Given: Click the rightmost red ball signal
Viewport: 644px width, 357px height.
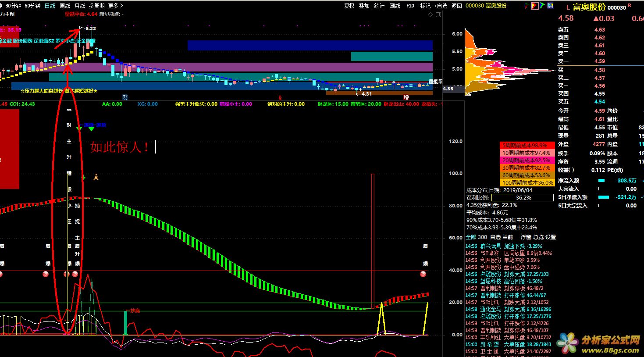Looking at the screenshot, I should click(423, 274).
